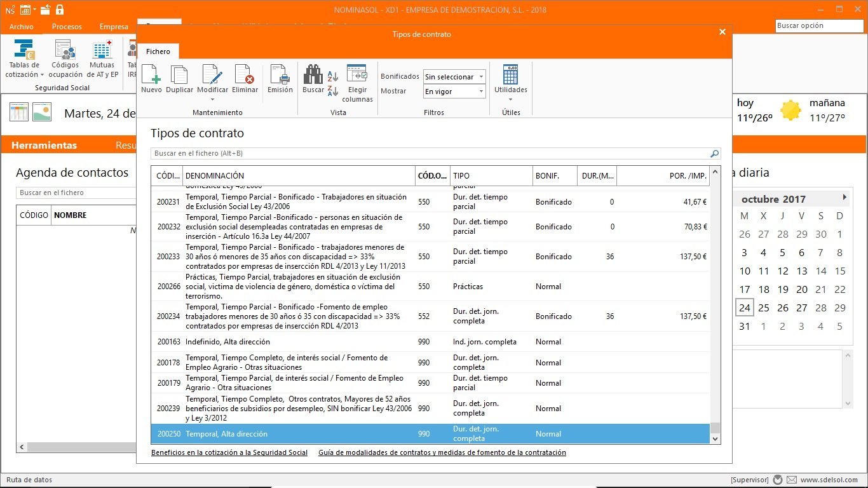868x488 pixels.
Task: Select row 200239 Mayores de 52 años
Action: click(430, 409)
